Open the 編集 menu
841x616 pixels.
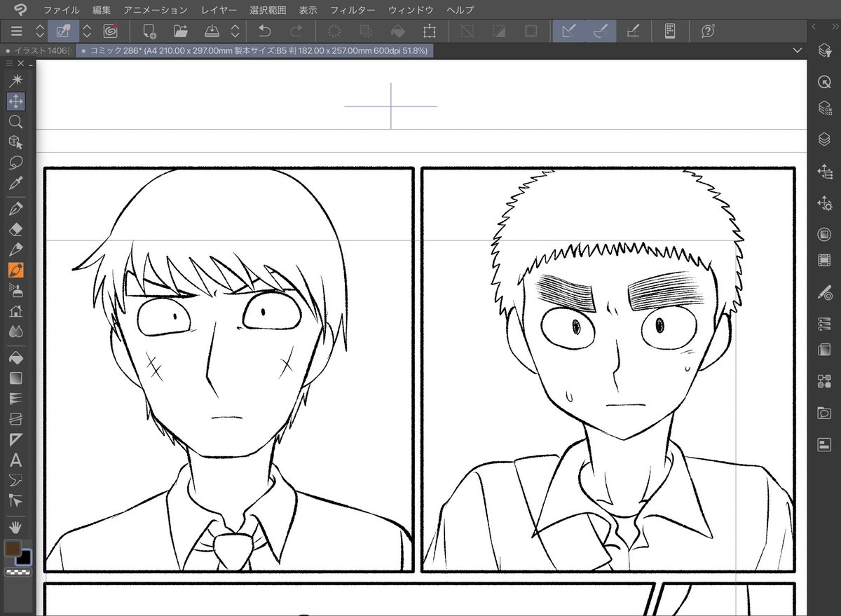pos(102,10)
